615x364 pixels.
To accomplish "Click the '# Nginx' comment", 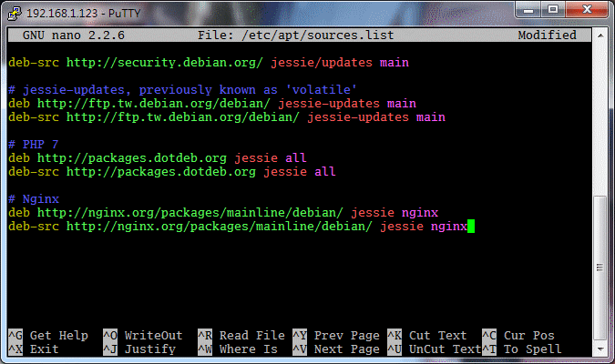I will pyautogui.click(x=34, y=199).
